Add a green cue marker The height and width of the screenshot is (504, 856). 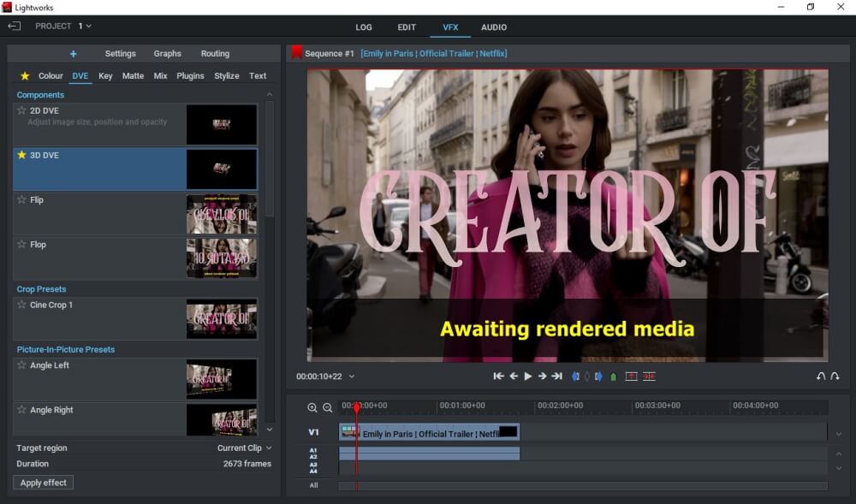613,377
